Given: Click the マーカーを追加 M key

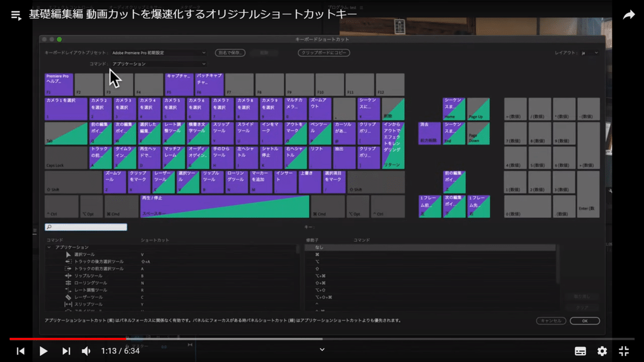Looking at the screenshot, I should (261, 182).
